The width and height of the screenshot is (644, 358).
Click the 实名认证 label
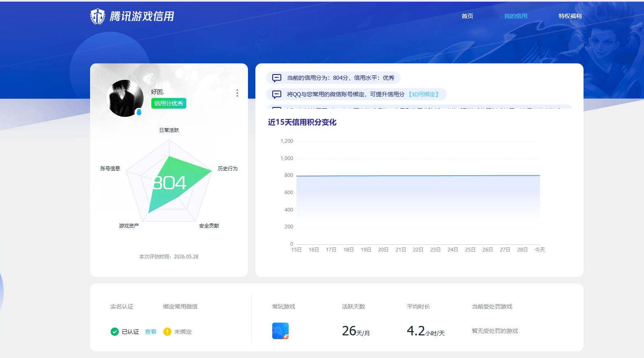(x=122, y=307)
